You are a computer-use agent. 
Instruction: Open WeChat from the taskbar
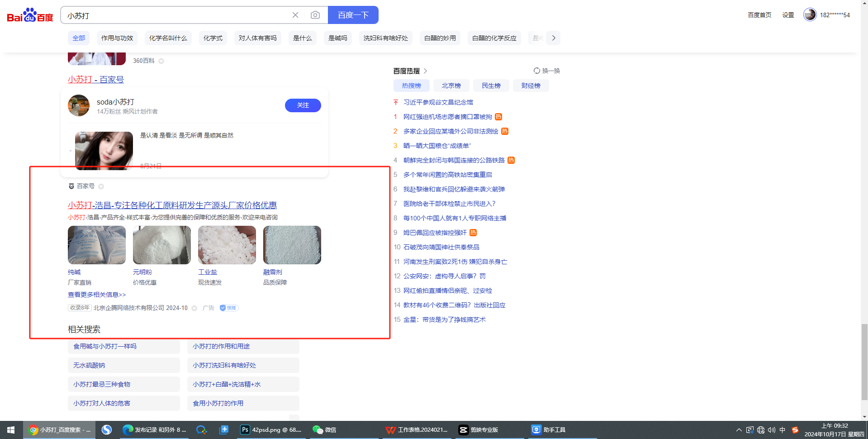pos(325,430)
